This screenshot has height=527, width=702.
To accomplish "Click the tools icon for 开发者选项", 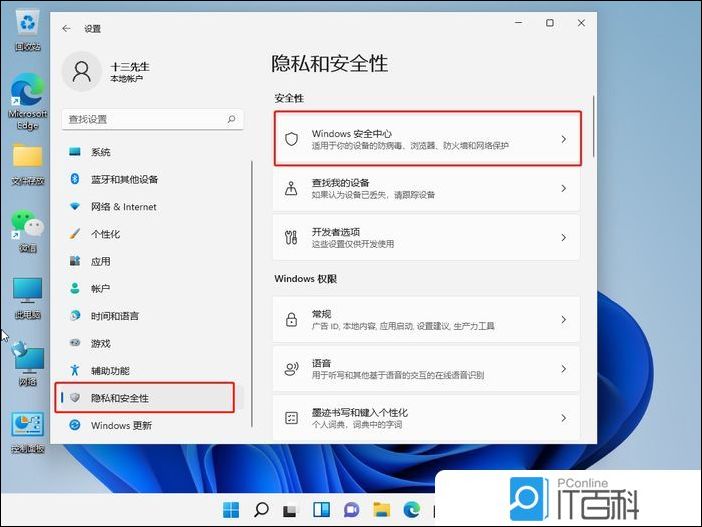I will tap(291, 237).
